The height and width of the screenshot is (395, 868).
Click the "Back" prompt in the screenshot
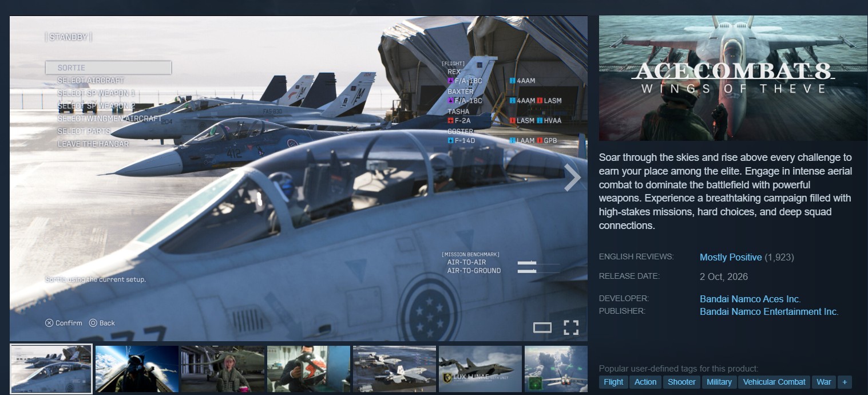(x=102, y=323)
